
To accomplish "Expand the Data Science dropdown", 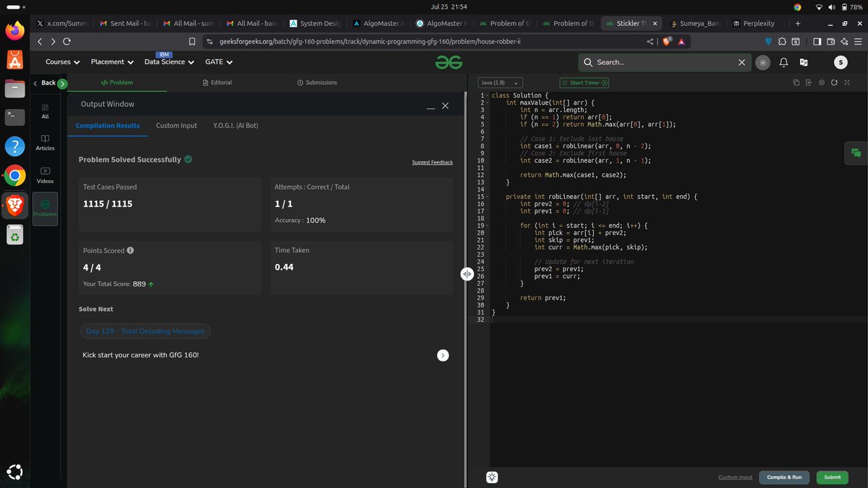I will pos(169,62).
